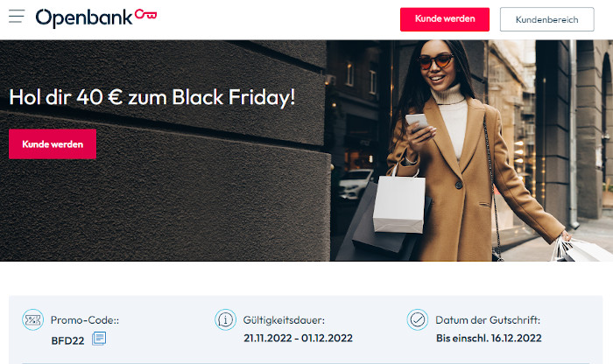Click the Gültigkeitsdauer info icon
613x364 pixels.
225,319
